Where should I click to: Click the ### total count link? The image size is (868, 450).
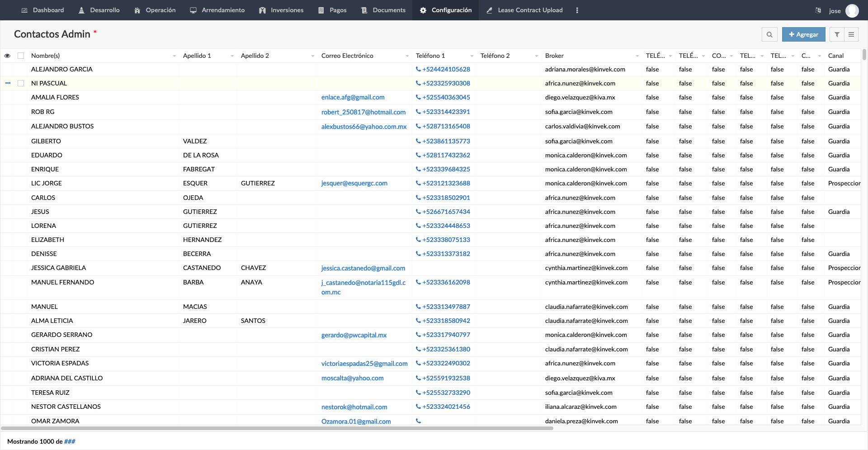tap(70, 441)
